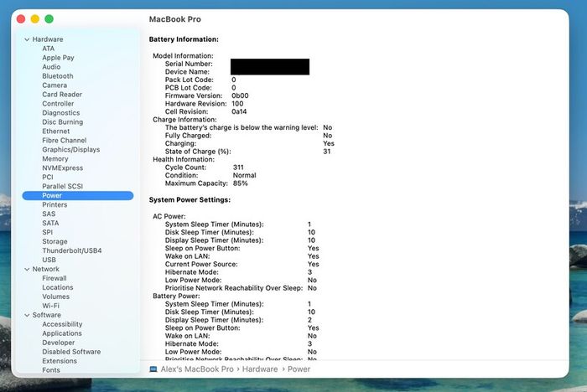Click the System Power Settings heading
This screenshot has height=392, width=587.
190,199
